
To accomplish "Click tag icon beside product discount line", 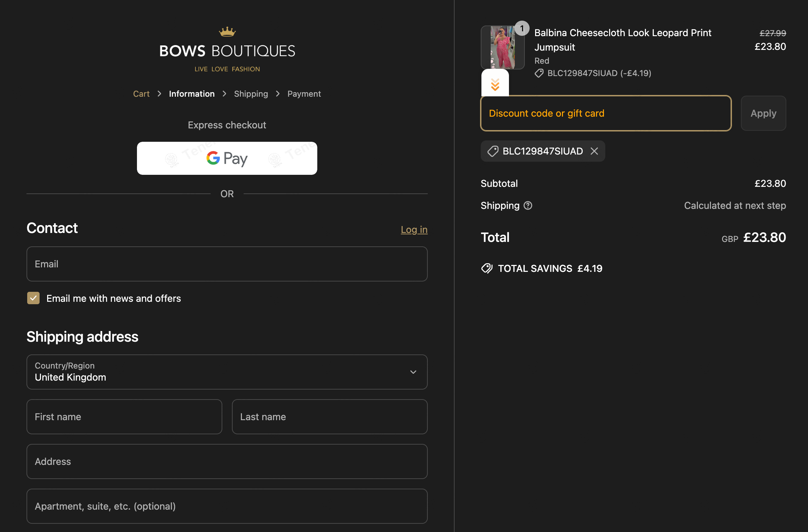I will click(x=539, y=73).
